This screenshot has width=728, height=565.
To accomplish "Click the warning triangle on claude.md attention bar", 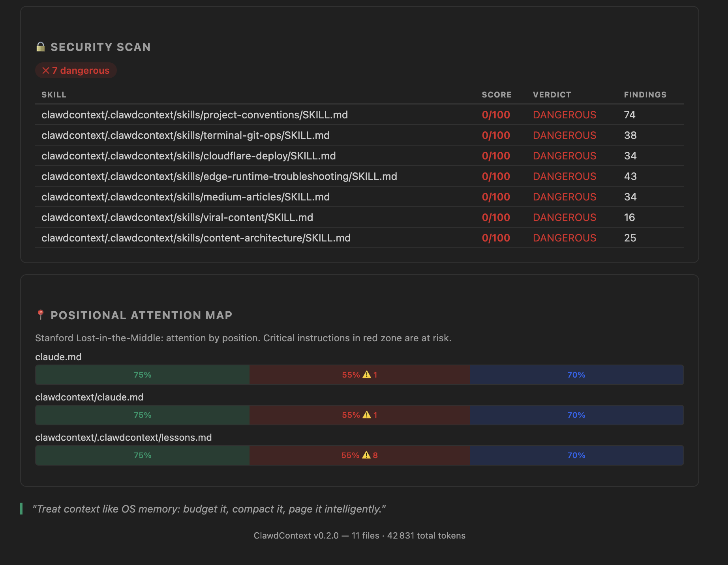I will coord(367,375).
